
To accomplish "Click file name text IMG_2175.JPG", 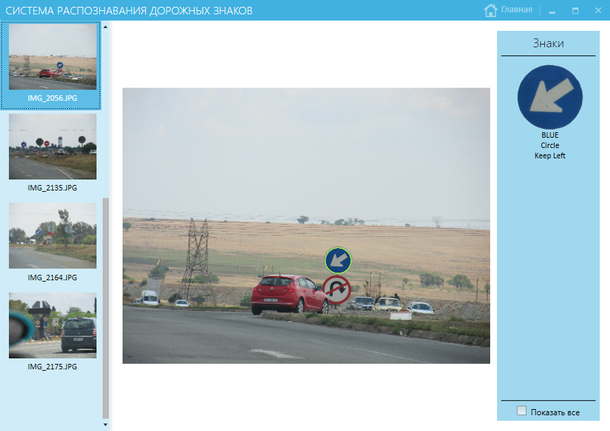I will tap(52, 367).
